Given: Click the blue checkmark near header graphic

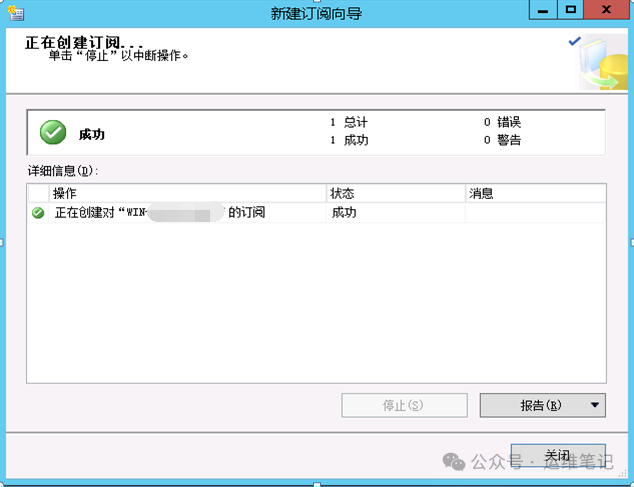Looking at the screenshot, I should point(574,41).
